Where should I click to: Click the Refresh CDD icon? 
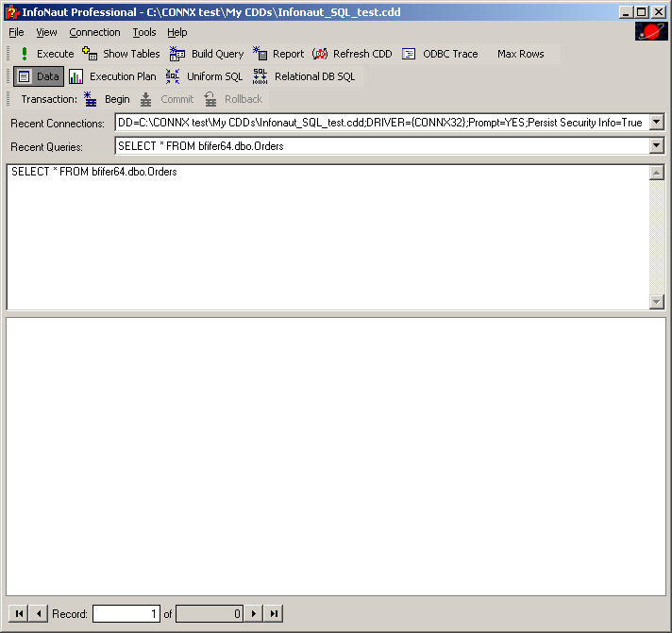point(320,54)
